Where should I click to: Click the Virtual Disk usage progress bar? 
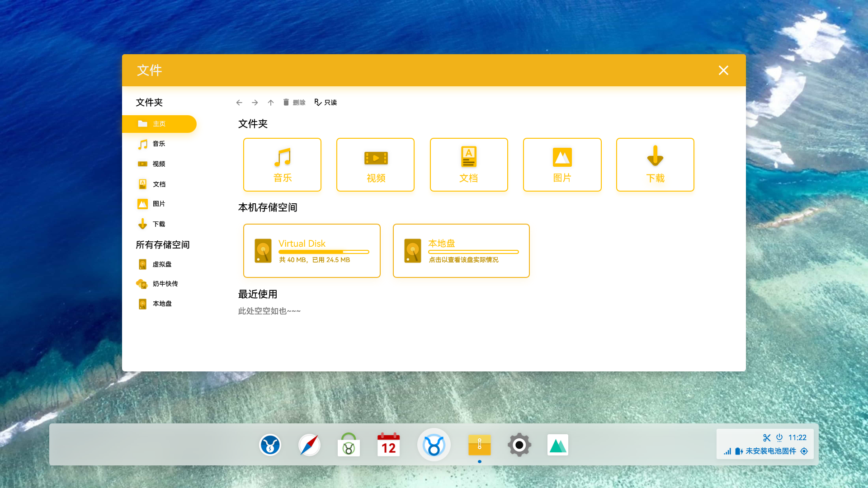point(324,252)
